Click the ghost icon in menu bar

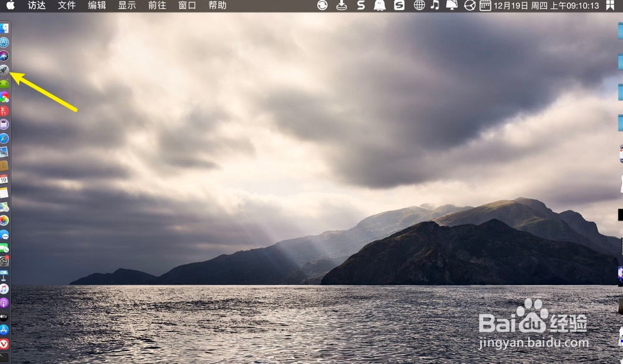click(x=380, y=5)
